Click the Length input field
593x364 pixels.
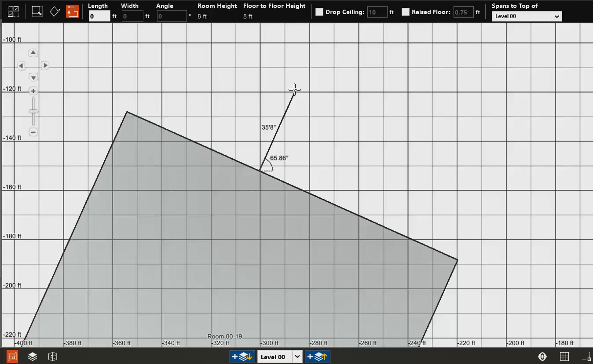click(x=99, y=16)
